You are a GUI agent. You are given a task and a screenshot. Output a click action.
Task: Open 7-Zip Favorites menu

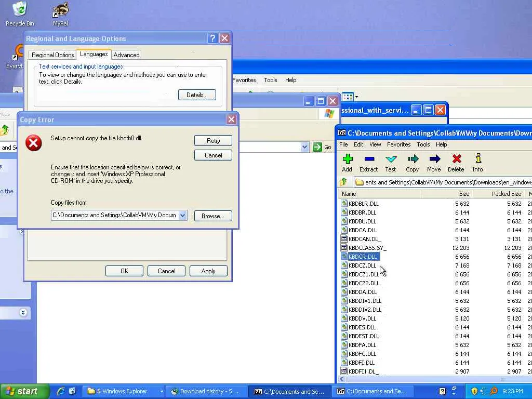[398, 144]
